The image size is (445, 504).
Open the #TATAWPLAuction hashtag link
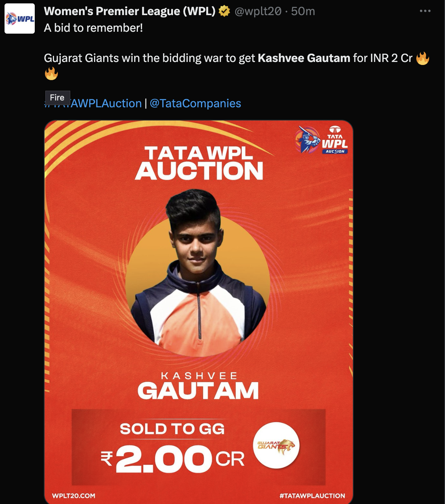tap(93, 104)
